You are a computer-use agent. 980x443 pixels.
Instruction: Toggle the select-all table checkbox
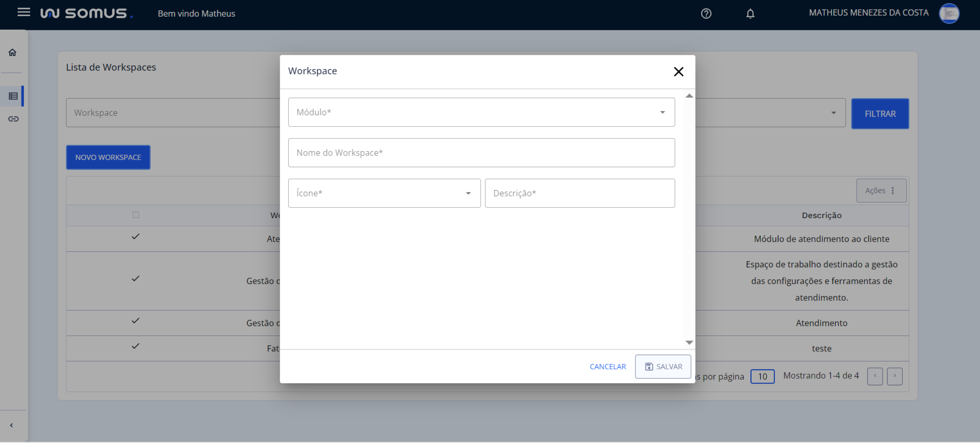pos(135,215)
